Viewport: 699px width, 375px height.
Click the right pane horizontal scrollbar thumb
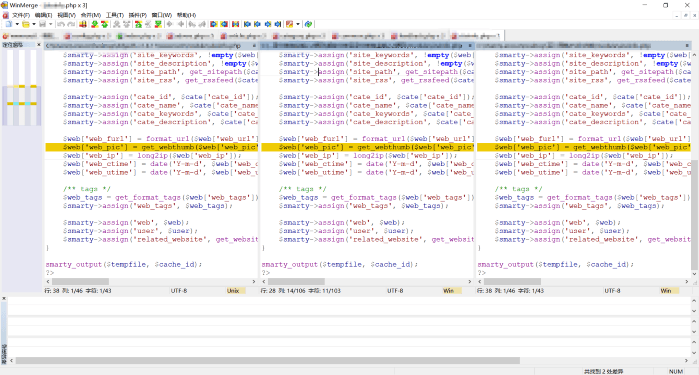[512, 281]
